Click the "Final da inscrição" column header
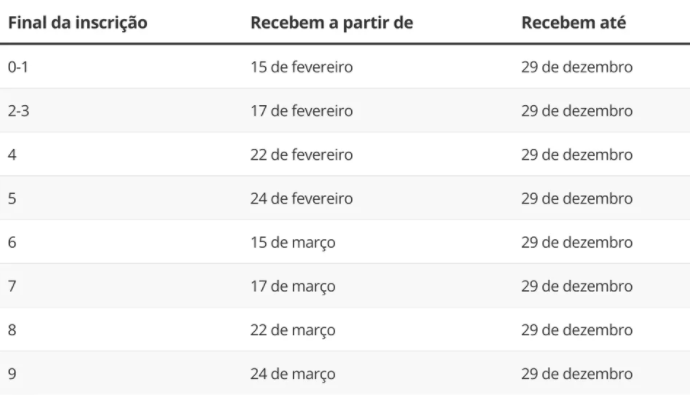This screenshot has height=402, width=690. [x=78, y=22]
